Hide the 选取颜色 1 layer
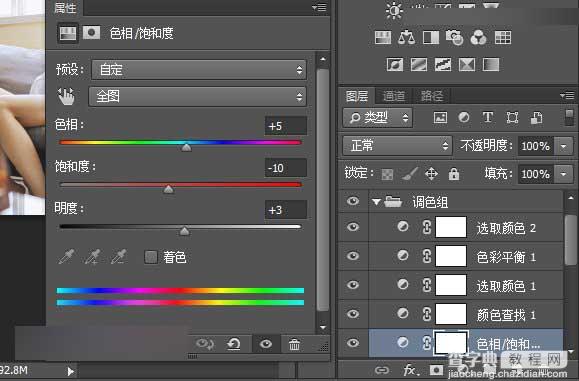The height and width of the screenshot is (381, 579). (x=353, y=285)
